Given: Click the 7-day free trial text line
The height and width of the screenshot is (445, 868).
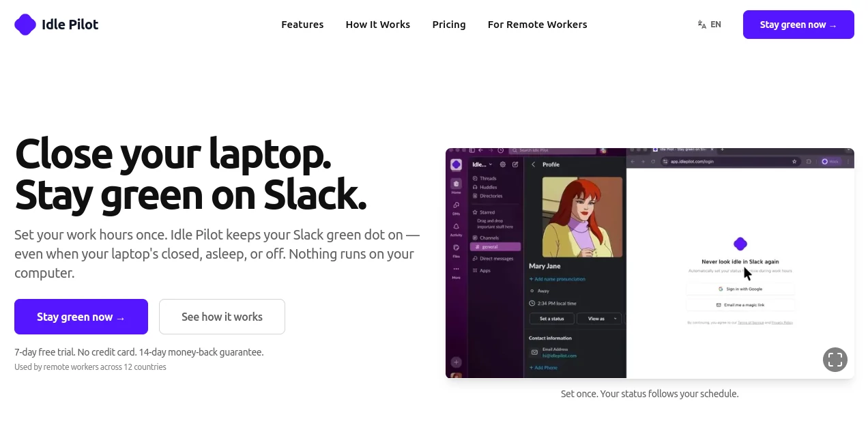Looking at the screenshot, I should [x=139, y=352].
